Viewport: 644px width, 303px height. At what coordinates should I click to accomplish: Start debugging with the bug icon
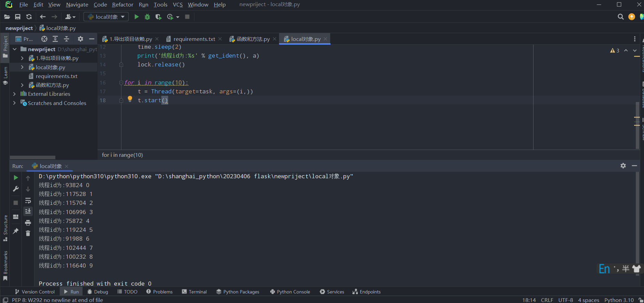pyautogui.click(x=147, y=17)
